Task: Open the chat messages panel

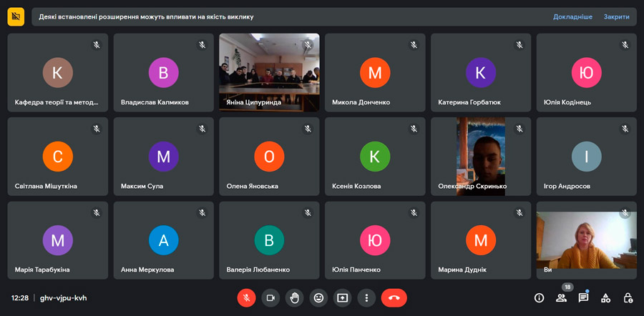Action: [x=583, y=297]
